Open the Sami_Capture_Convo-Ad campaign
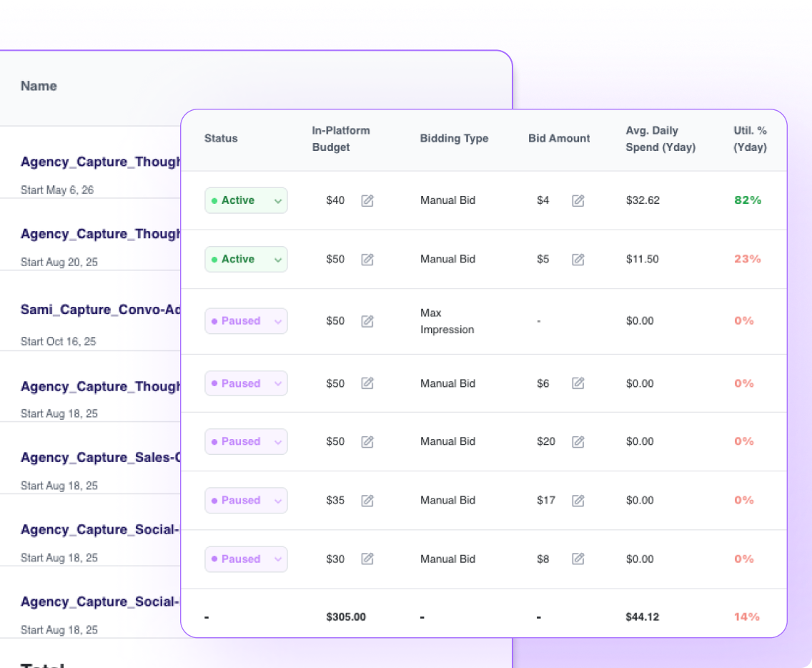 [x=100, y=310]
